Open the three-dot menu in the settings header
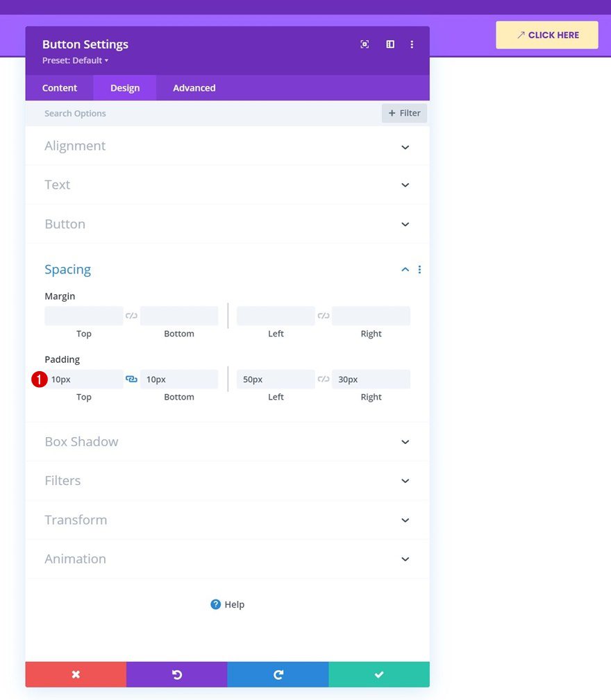The height and width of the screenshot is (700, 611). pyautogui.click(x=412, y=44)
